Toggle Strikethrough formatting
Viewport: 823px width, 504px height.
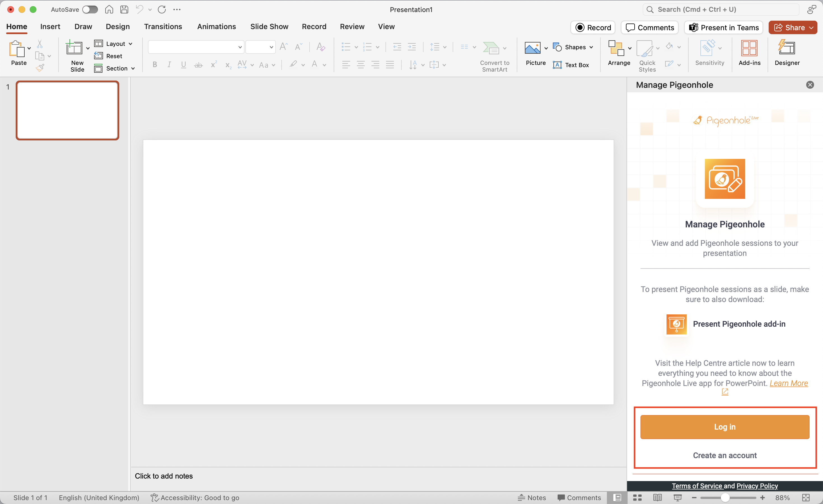(x=198, y=65)
